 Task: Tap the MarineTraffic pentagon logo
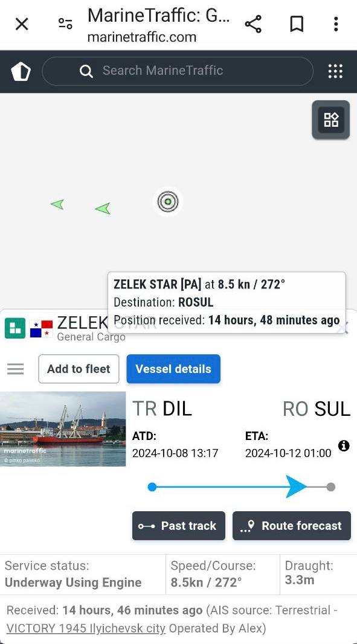point(21,71)
